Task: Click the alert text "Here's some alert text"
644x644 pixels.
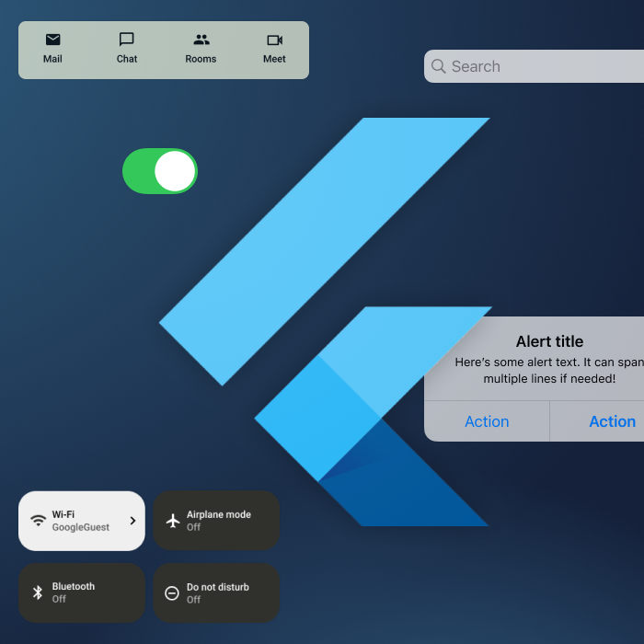Action: pos(517,362)
